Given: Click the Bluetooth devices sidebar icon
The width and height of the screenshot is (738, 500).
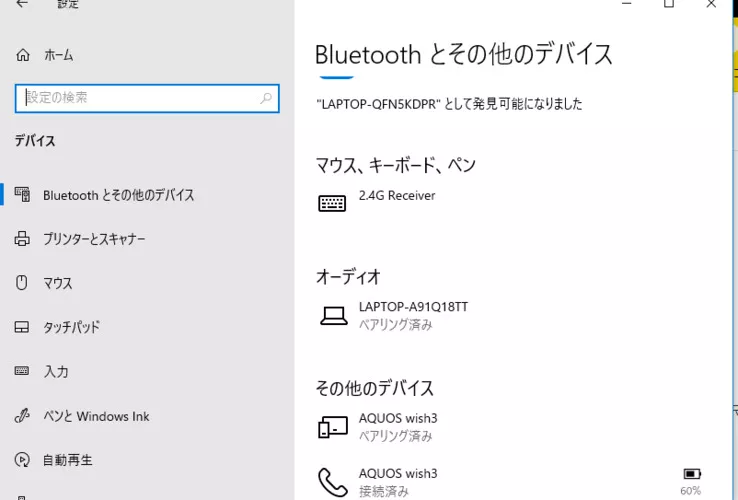Looking at the screenshot, I should pos(22,194).
